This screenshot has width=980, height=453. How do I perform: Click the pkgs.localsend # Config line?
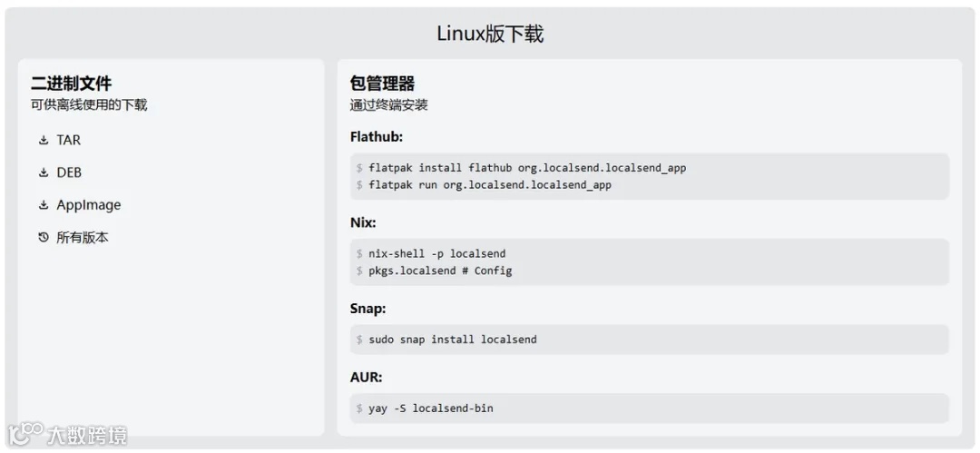(440, 271)
